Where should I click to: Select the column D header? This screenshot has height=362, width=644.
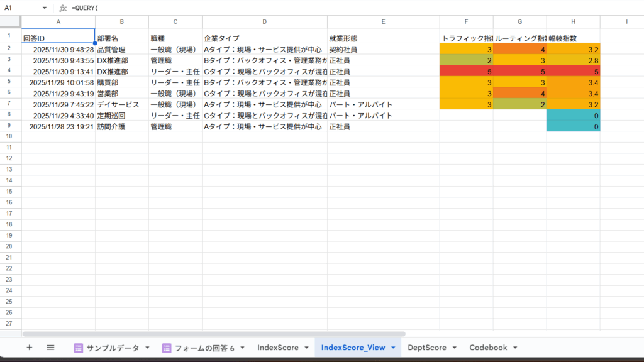[x=264, y=21]
